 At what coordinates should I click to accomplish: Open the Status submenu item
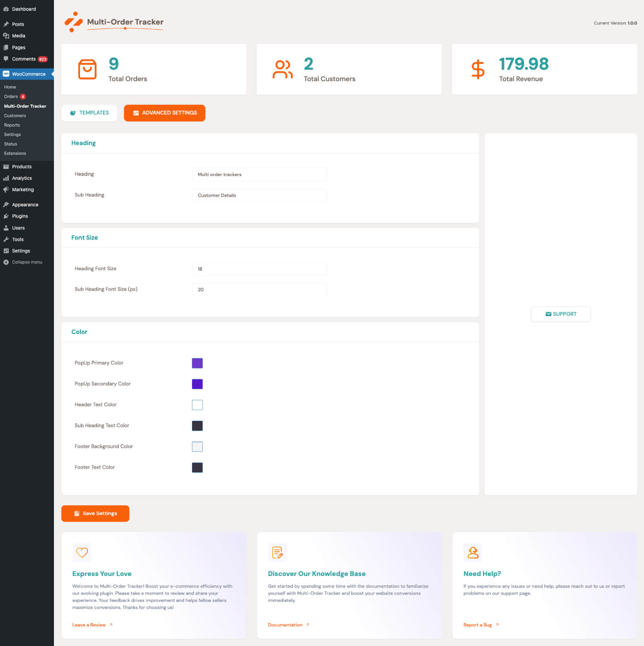(10, 144)
